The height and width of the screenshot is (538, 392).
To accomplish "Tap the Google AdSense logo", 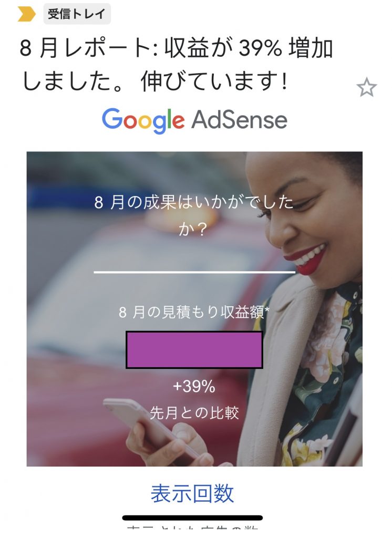I will point(194,120).
